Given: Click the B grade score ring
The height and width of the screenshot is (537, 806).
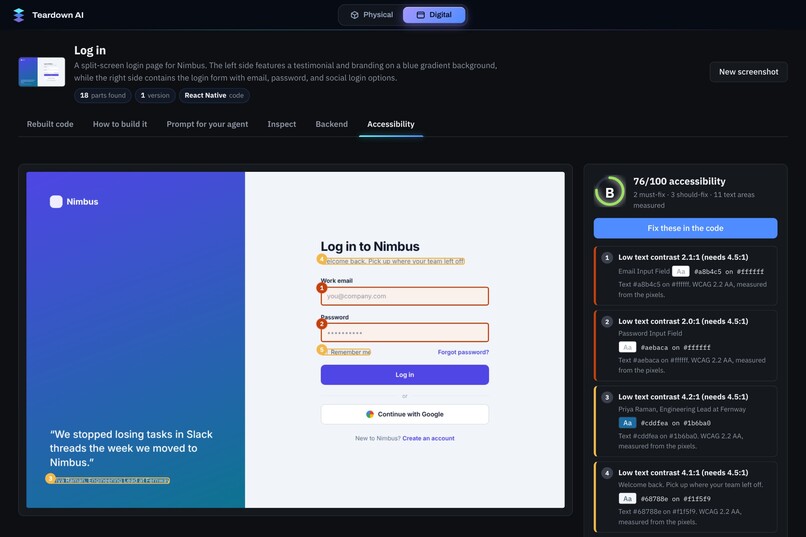Looking at the screenshot, I should (x=610, y=192).
